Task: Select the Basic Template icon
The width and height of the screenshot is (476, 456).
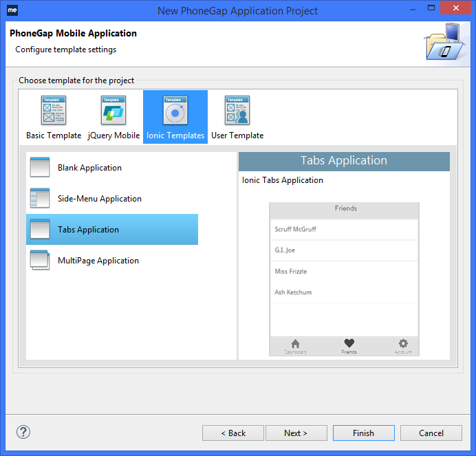Action: click(x=54, y=111)
